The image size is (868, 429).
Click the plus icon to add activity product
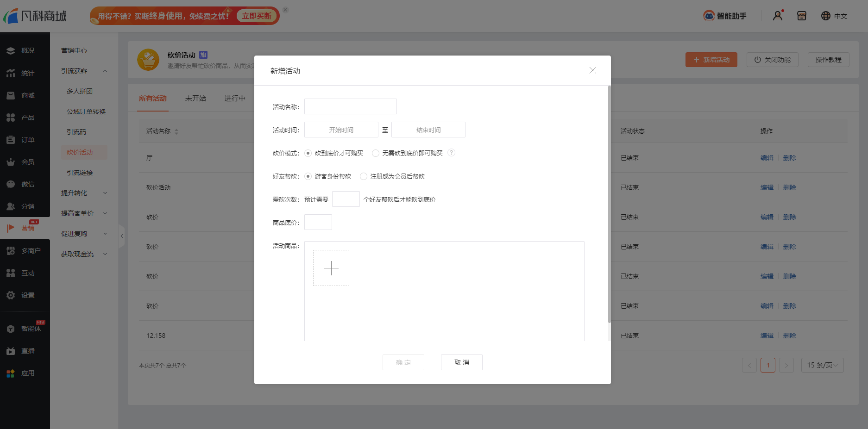point(331,268)
